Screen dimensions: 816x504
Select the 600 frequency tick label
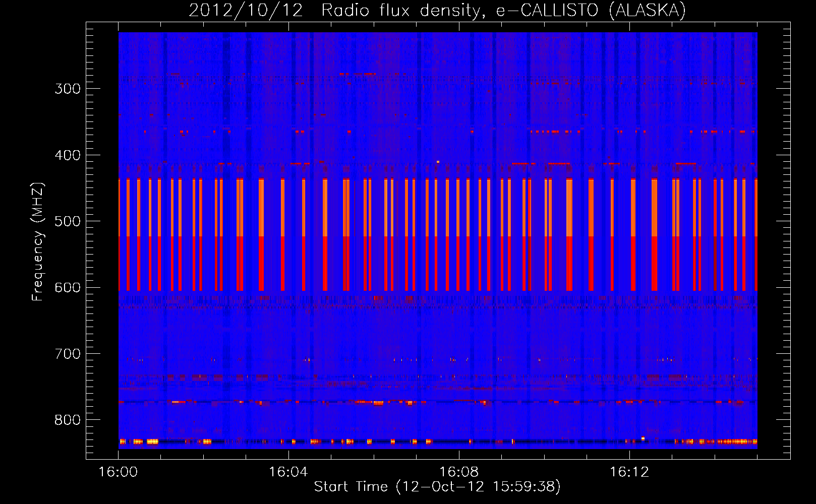point(68,288)
